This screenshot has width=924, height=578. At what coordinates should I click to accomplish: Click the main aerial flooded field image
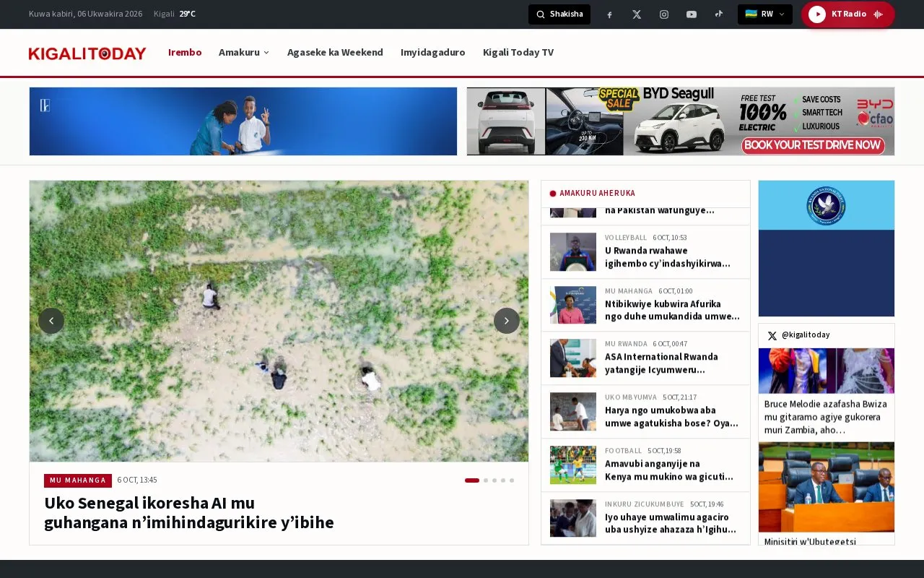pyautogui.click(x=279, y=322)
